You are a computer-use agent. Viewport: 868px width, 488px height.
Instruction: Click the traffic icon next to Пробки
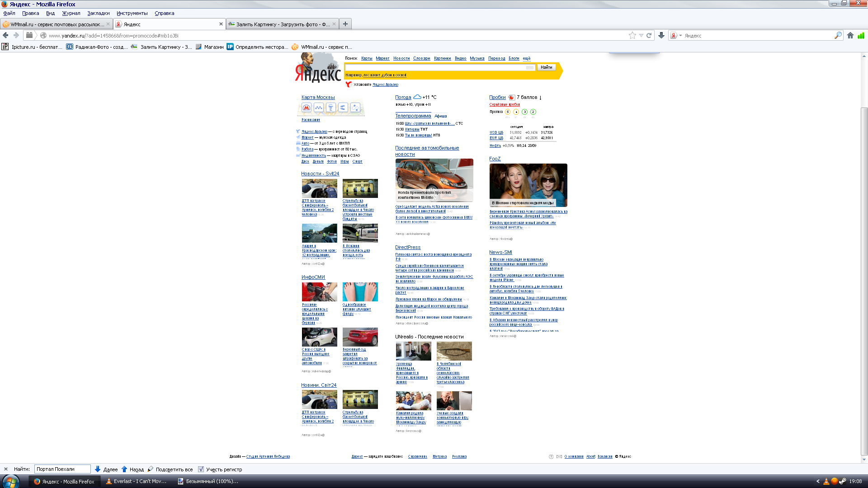coord(511,97)
